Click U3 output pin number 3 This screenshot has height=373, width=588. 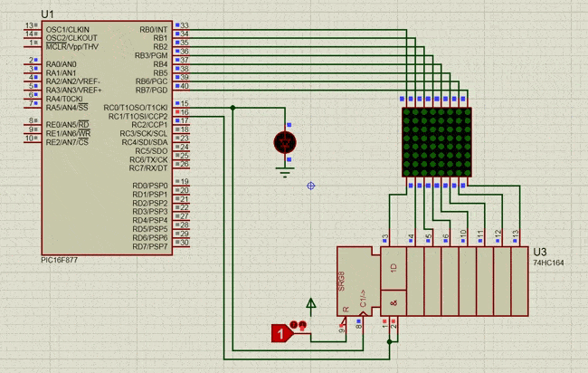click(385, 237)
